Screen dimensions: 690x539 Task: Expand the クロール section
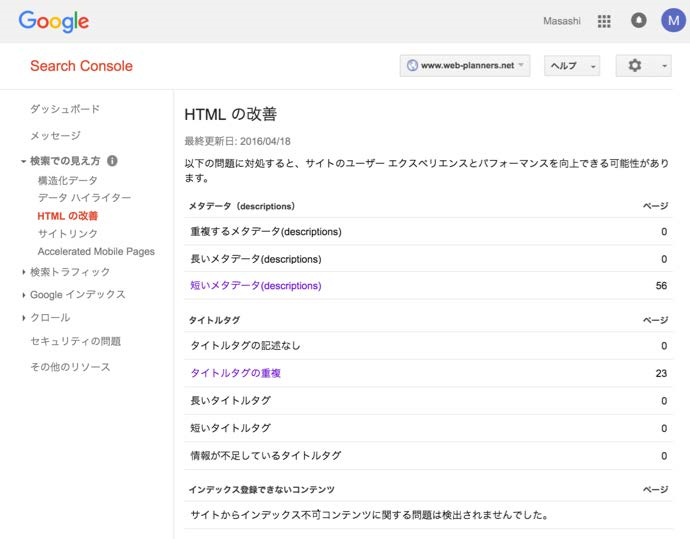pos(50,318)
